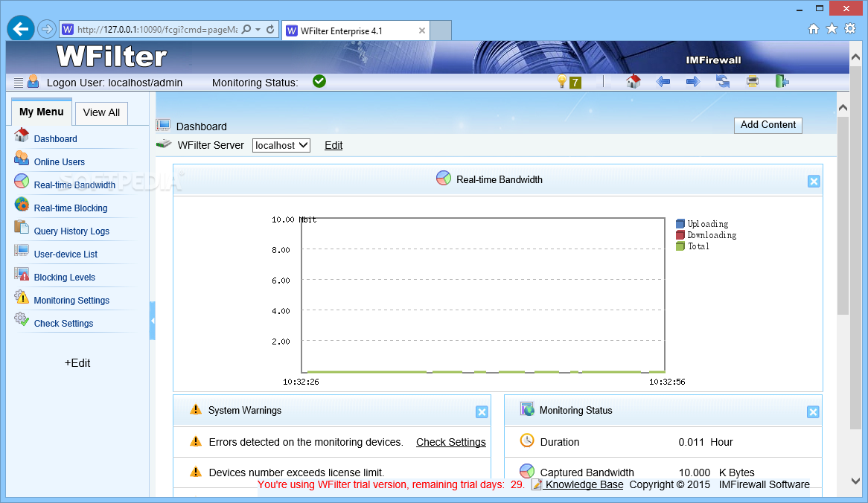The image size is (868, 503).
Task: Click the Check Settings link in System Warnings
Action: pyautogui.click(x=450, y=442)
